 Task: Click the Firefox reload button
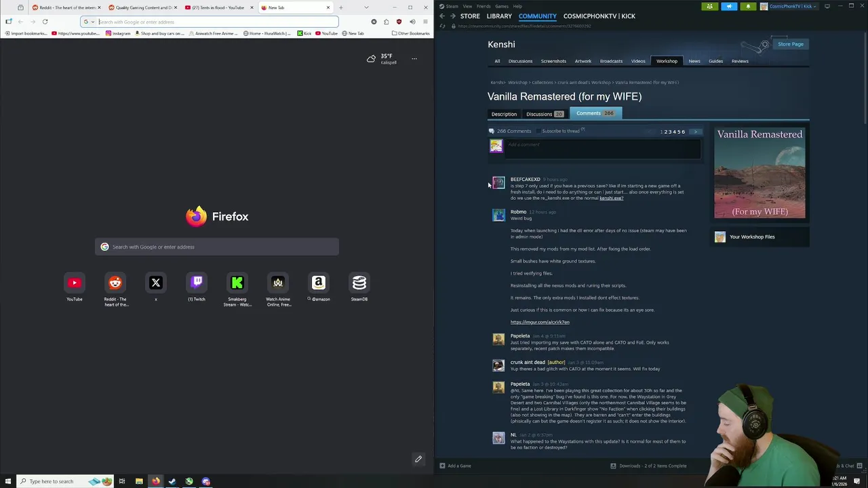45,22
